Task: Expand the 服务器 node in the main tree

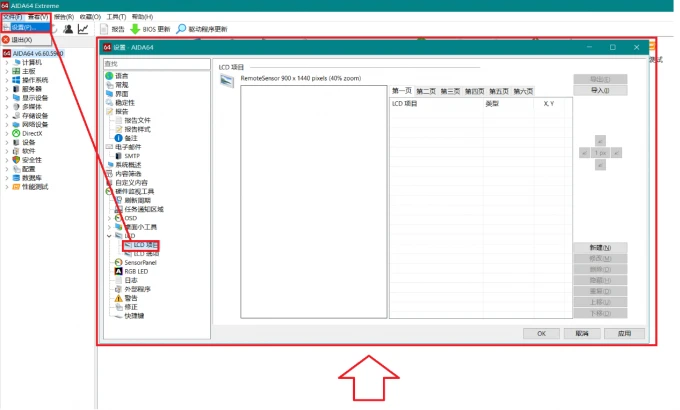Action: click(7, 89)
